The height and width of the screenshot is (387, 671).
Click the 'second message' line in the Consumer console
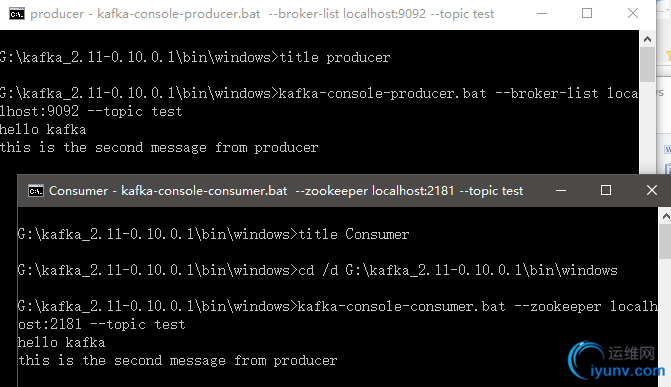[178, 360]
